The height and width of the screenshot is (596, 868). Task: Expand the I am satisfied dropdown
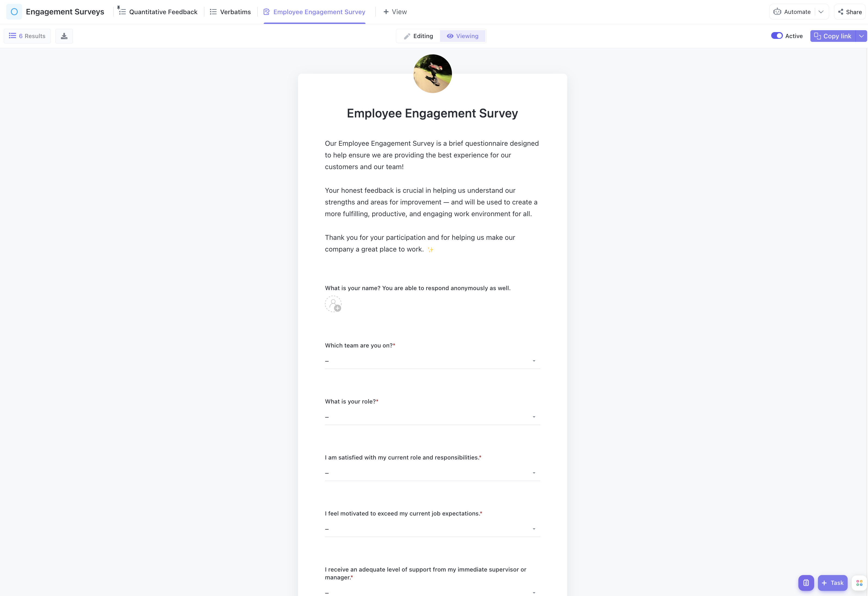[x=534, y=473]
